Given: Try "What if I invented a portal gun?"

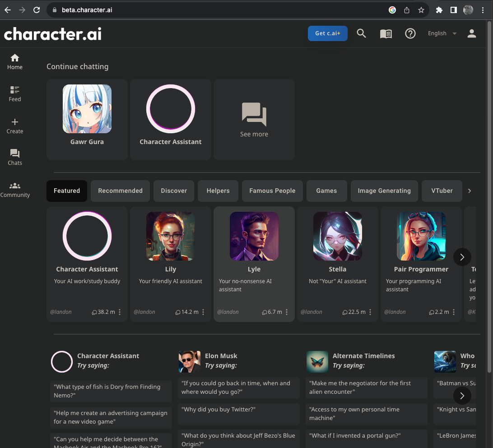Looking at the screenshot, I should pyautogui.click(x=366, y=439).
